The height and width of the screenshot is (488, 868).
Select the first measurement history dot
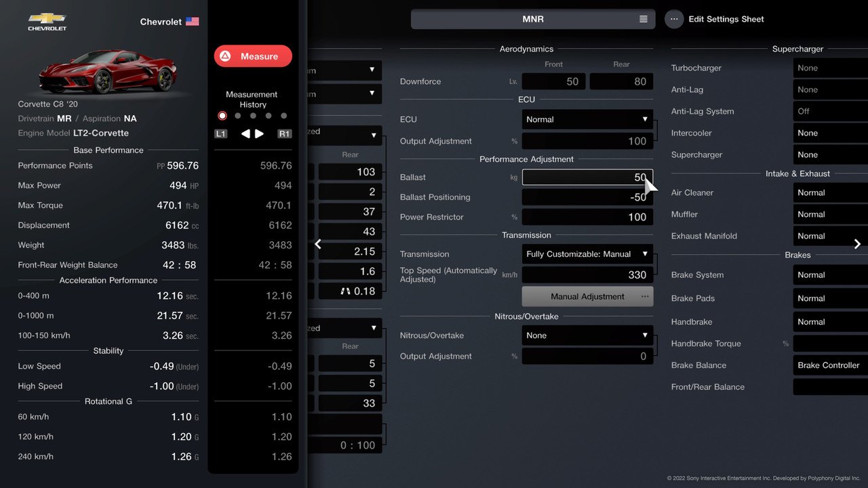click(x=222, y=116)
